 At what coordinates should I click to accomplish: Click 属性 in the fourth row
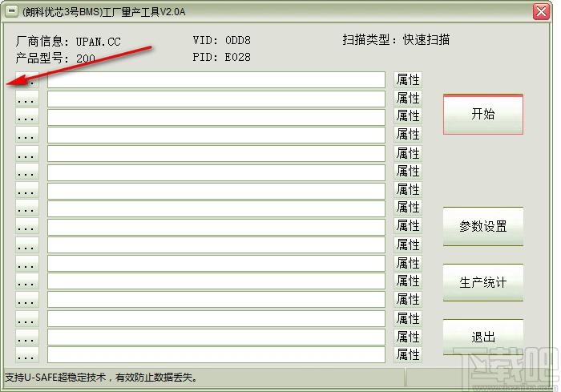pyautogui.click(x=408, y=135)
